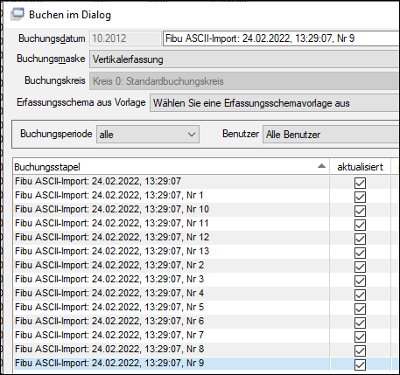Toggle aktualisiert checkbox for Nr 6
Screen dimensions: 400x375
(360, 323)
